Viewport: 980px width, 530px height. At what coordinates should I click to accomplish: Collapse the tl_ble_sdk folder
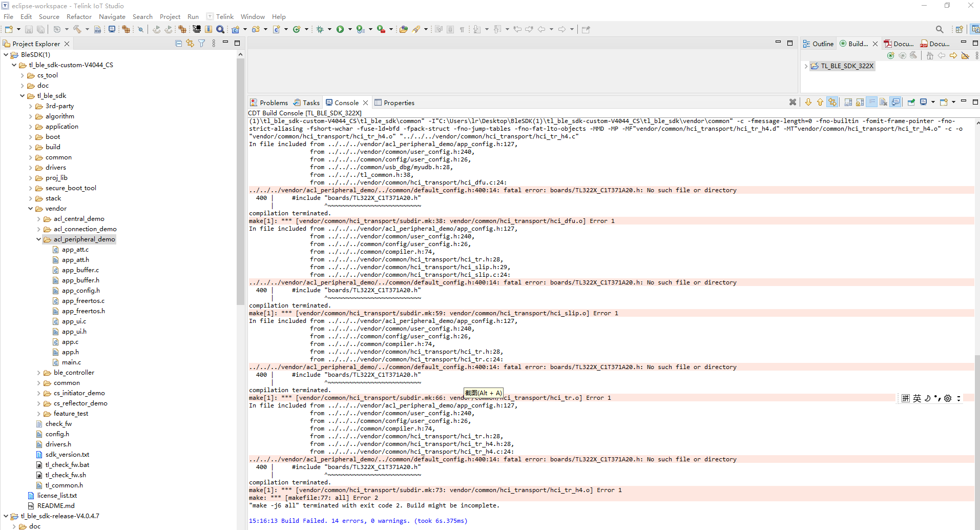[x=22, y=96]
